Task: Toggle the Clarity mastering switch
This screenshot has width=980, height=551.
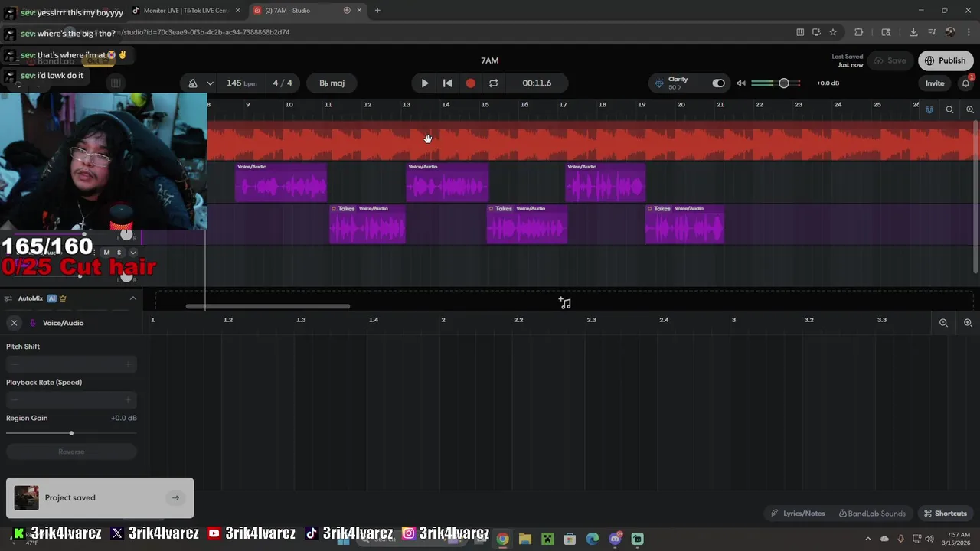Action: pos(718,83)
